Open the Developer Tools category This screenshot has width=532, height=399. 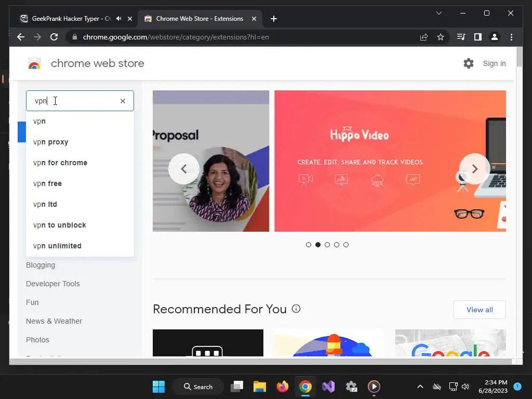coord(53,284)
